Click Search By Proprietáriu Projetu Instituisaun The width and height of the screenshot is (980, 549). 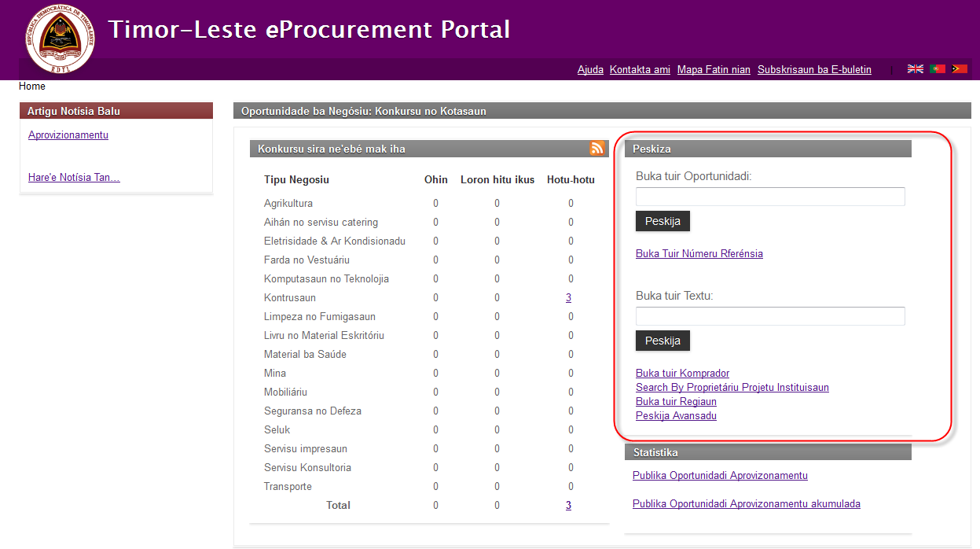click(732, 387)
